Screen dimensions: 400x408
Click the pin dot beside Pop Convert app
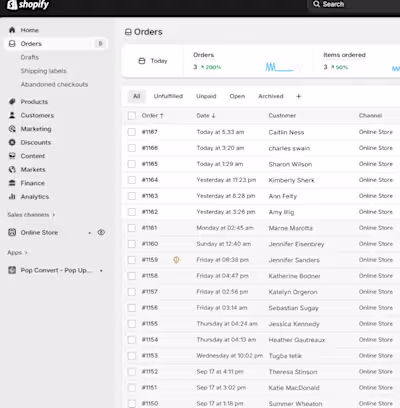(x=101, y=270)
